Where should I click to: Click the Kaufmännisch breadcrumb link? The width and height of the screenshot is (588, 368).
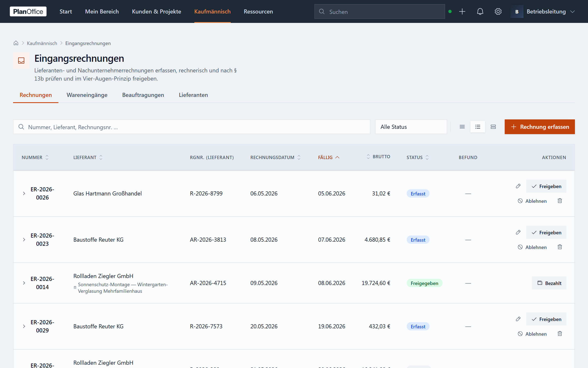[42, 43]
